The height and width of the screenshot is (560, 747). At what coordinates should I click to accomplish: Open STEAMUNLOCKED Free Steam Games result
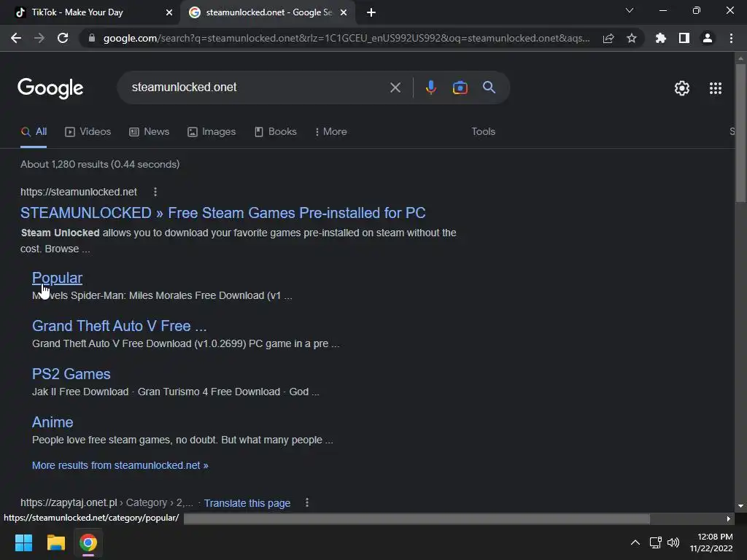pos(223,213)
